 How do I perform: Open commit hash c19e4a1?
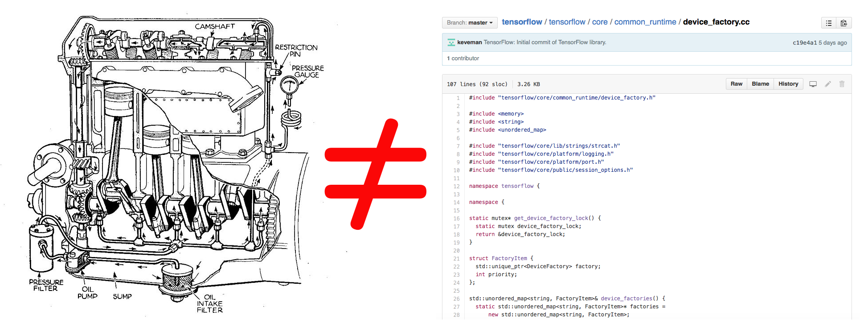pyautogui.click(x=805, y=43)
